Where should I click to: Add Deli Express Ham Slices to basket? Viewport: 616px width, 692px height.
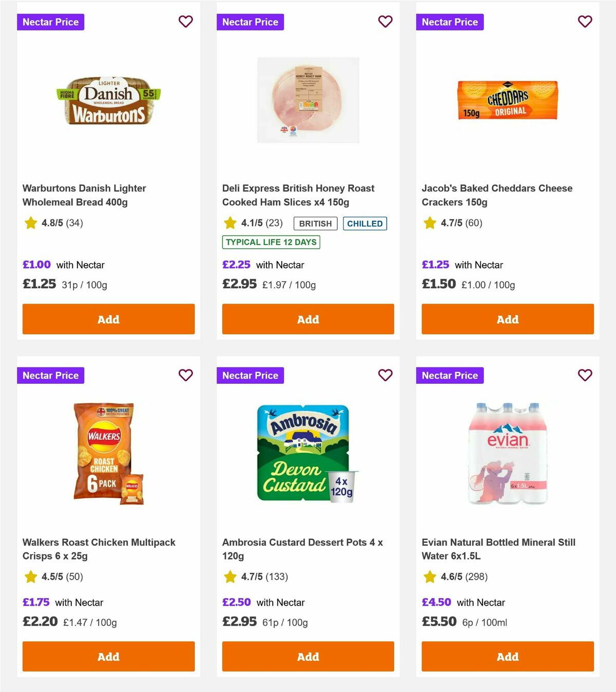coord(308,319)
